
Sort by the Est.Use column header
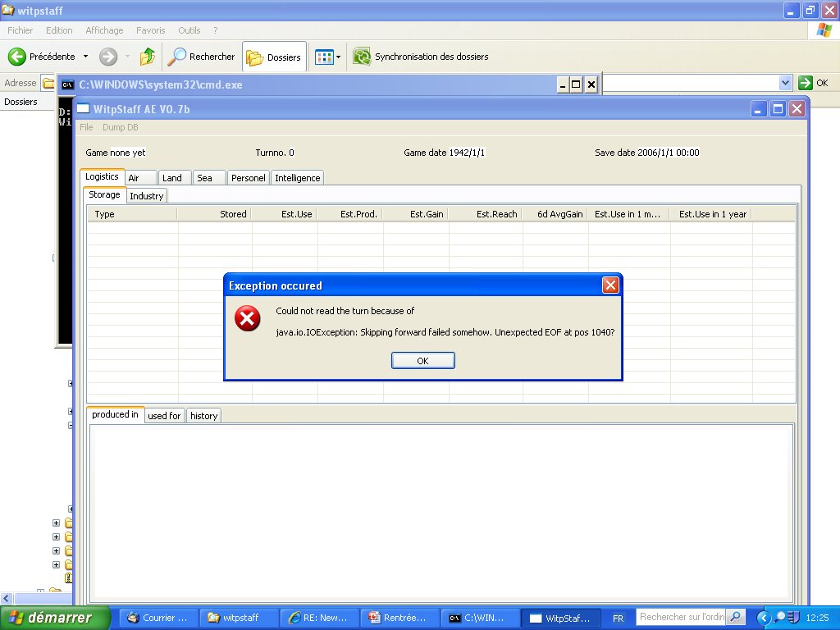pos(285,214)
